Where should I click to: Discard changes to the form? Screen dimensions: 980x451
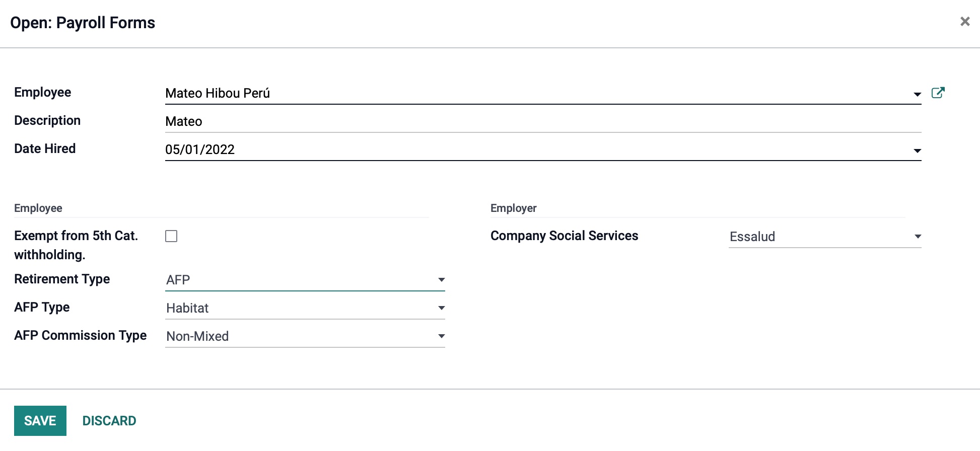coord(109,421)
